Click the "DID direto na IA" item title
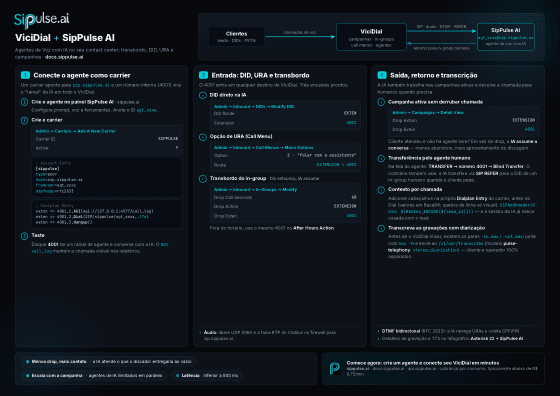 (x=228, y=95)
